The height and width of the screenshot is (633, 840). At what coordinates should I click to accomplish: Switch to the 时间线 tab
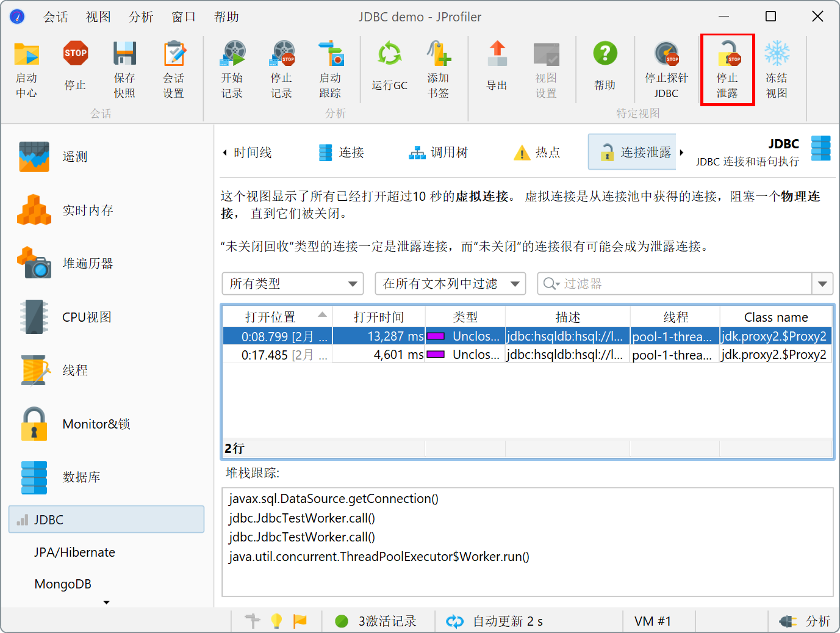(253, 153)
